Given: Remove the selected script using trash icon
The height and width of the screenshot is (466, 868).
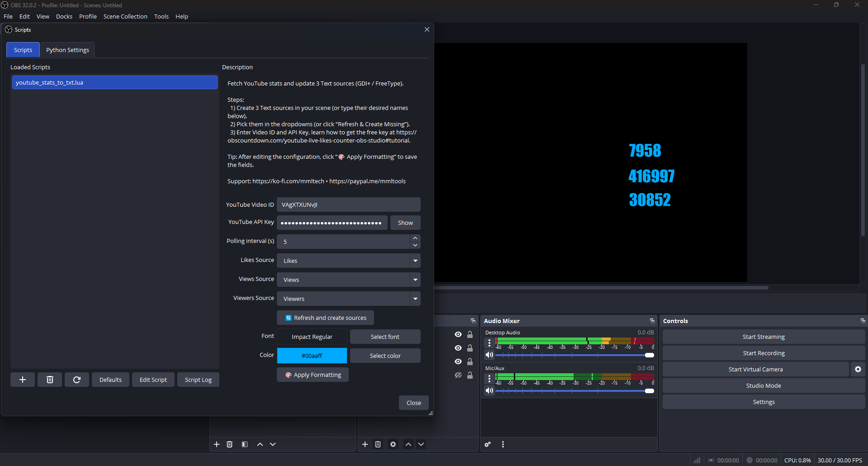Looking at the screenshot, I should tap(50, 380).
